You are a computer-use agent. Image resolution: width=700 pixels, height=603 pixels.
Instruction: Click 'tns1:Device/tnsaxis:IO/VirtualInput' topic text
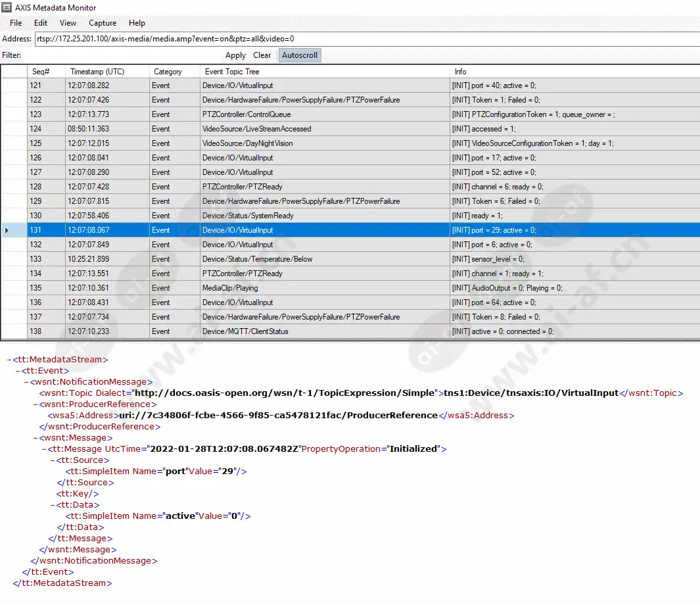point(531,393)
